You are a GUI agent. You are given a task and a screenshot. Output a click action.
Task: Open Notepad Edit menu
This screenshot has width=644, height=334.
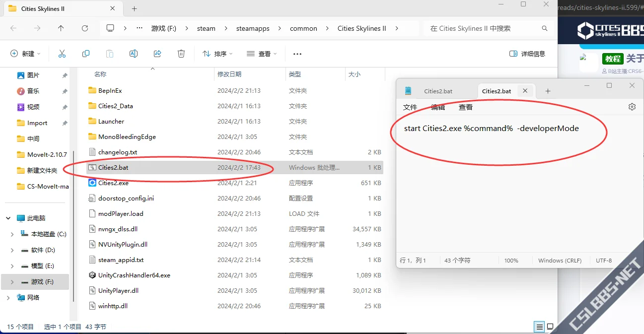438,107
